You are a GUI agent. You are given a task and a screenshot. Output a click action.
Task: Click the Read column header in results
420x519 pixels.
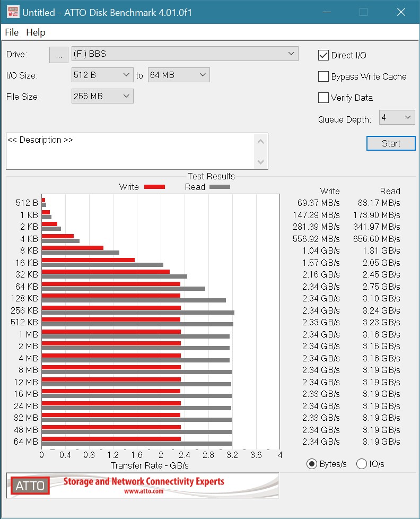pos(390,191)
